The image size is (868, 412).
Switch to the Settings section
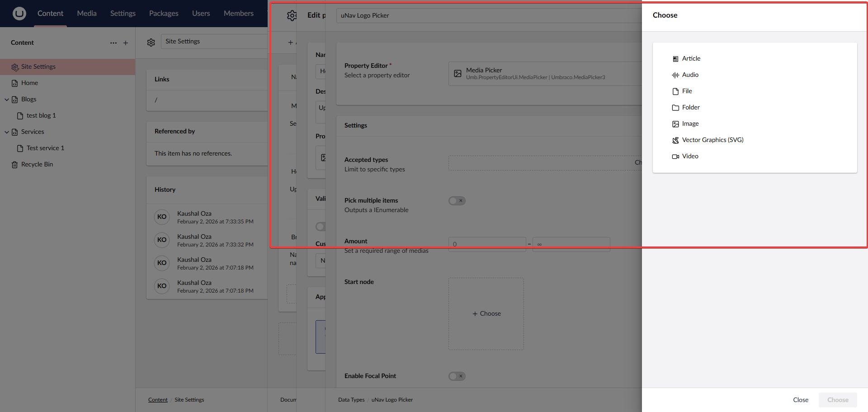123,14
